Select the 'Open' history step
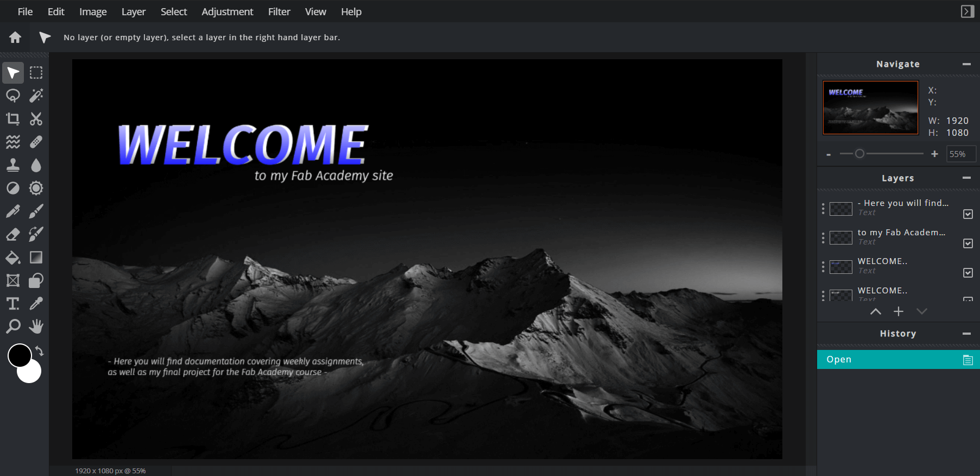The height and width of the screenshot is (476, 980). point(899,359)
